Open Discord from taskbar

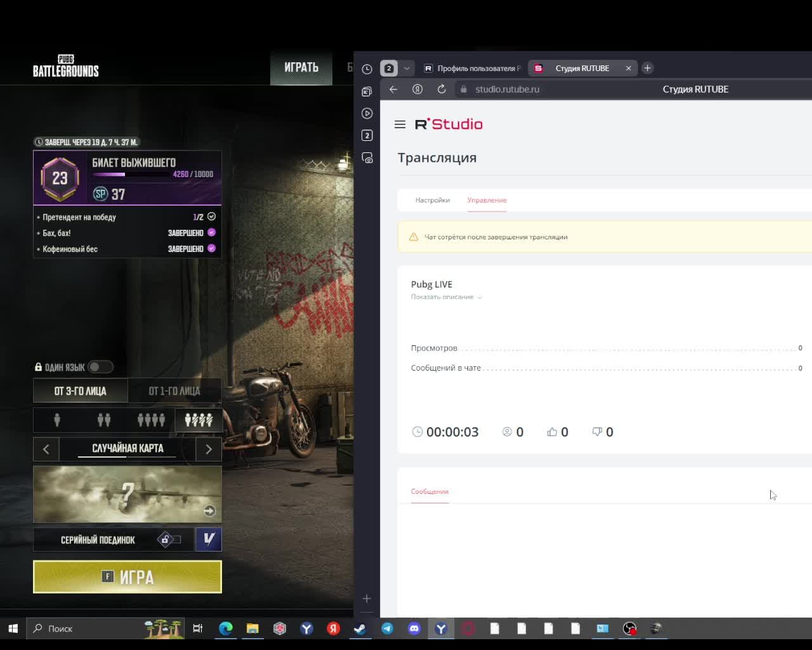tap(414, 628)
